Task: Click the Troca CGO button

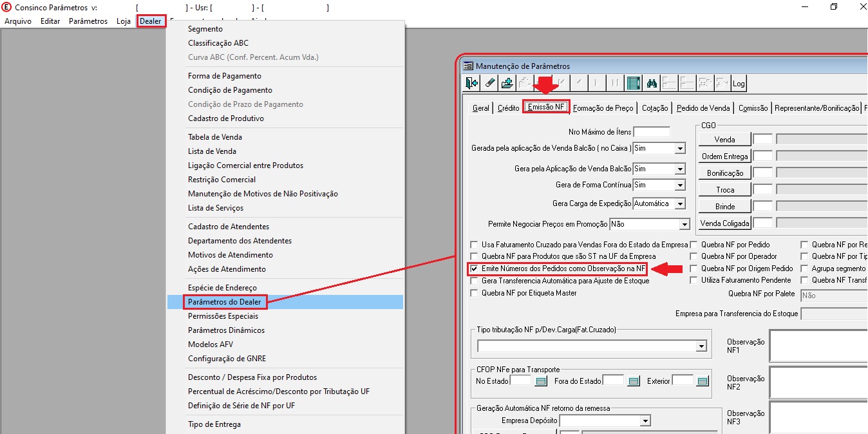Action: [x=724, y=190]
